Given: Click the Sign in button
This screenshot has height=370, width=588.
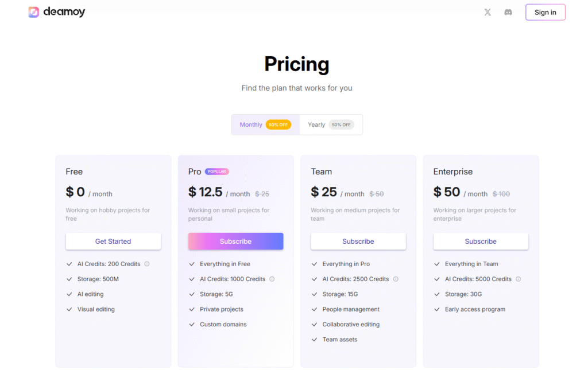Looking at the screenshot, I should click(x=545, y=12).
